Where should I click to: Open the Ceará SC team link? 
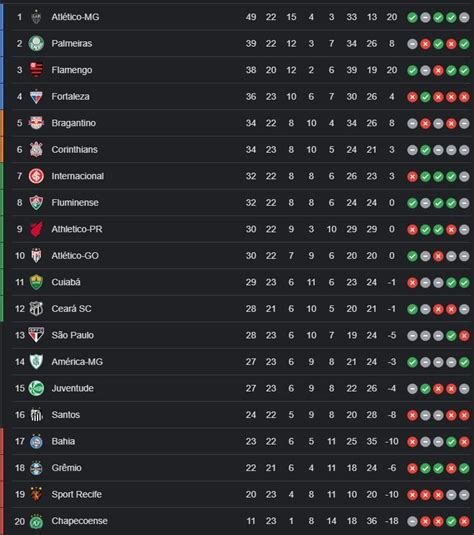(71, 309)
